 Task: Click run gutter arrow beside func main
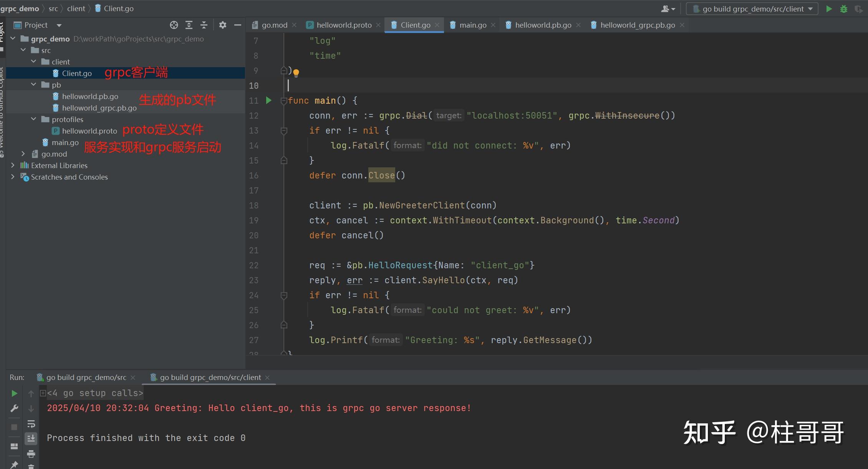[269, 101]
